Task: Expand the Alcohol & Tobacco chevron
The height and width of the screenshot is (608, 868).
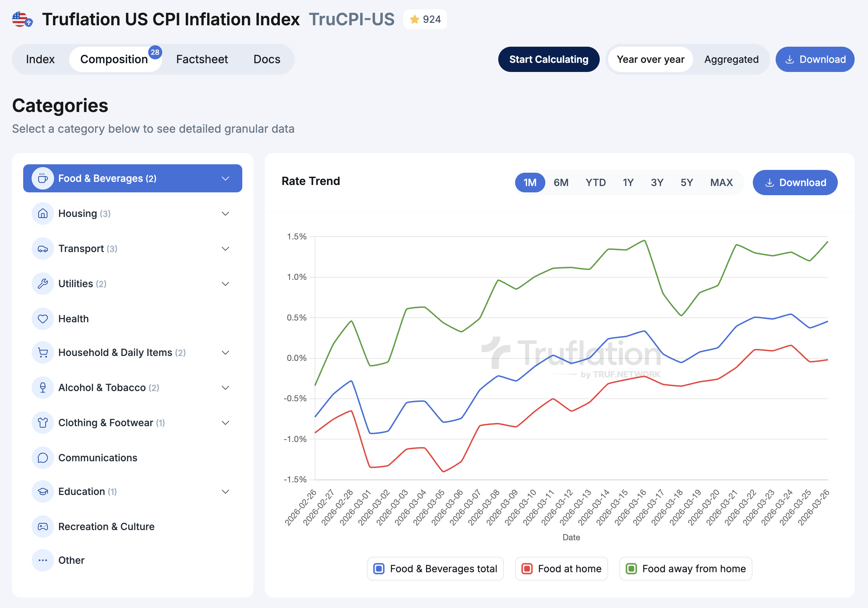Action: tap(225, 388)
